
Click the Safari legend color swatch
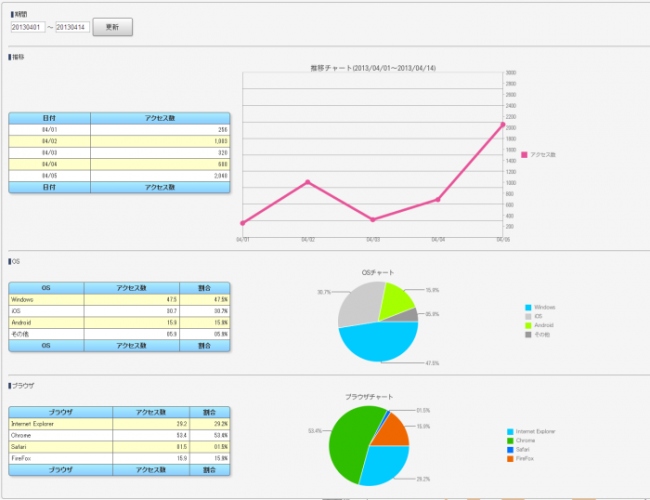[510, 450]
